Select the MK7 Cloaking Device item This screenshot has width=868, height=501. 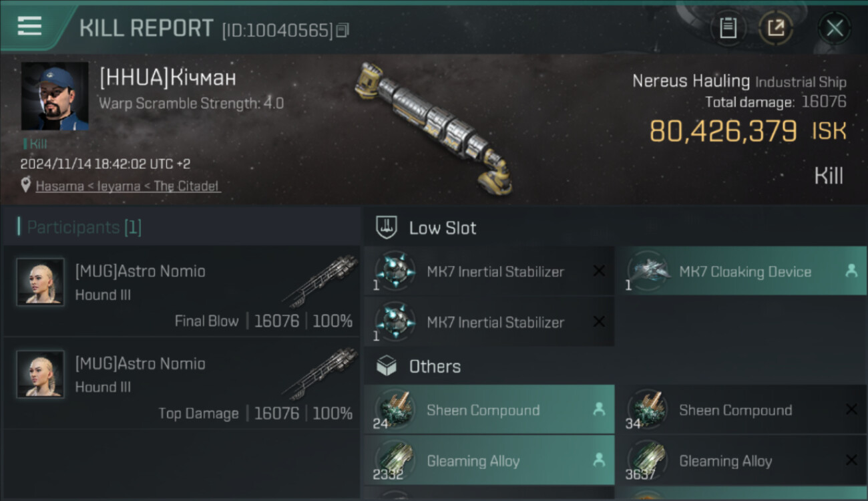pyautogui.click(x=740, y=271)
